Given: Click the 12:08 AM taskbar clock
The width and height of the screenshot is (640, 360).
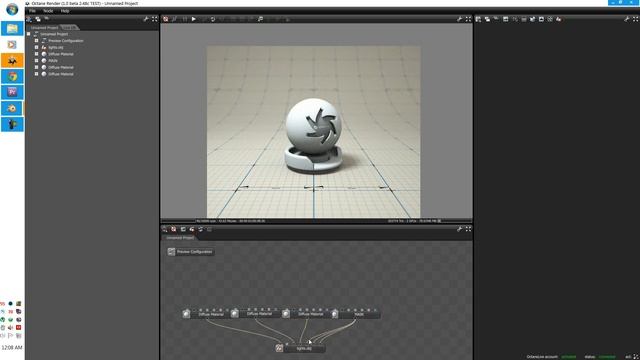Looking at the screenshot, I should coord(12,348).
